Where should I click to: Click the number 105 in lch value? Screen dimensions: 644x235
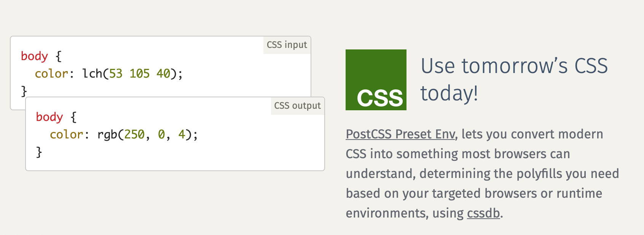[x=139, y=73]
